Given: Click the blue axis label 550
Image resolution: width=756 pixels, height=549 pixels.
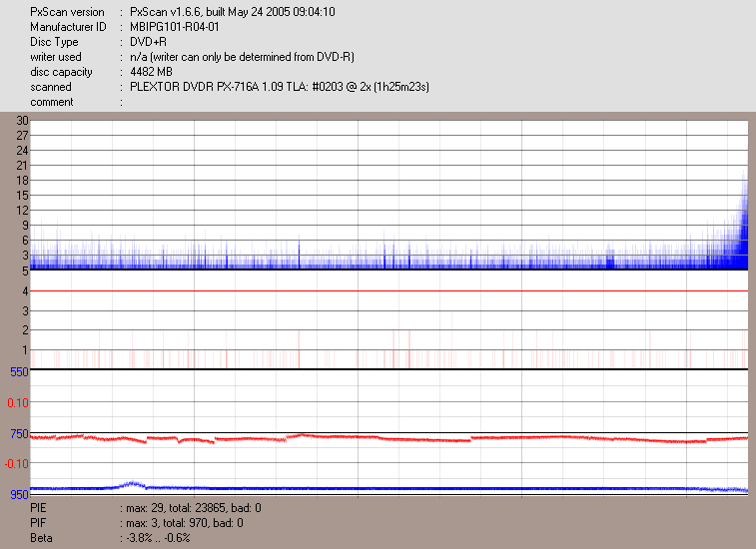Looking at the screenshot, I should (19, 372).
